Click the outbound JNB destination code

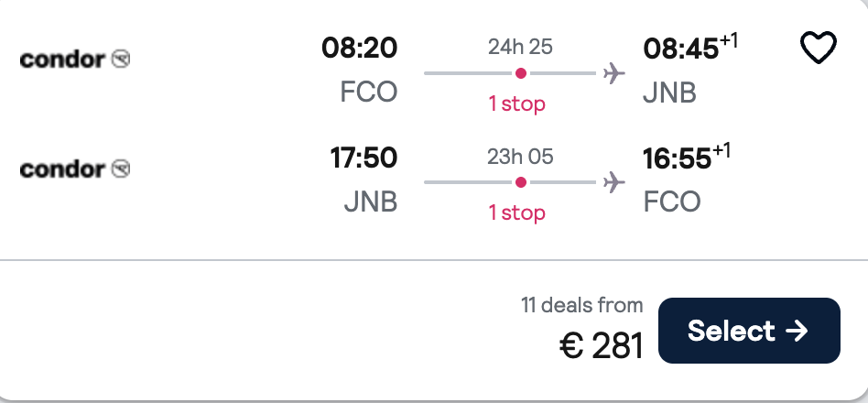(669, 93)
